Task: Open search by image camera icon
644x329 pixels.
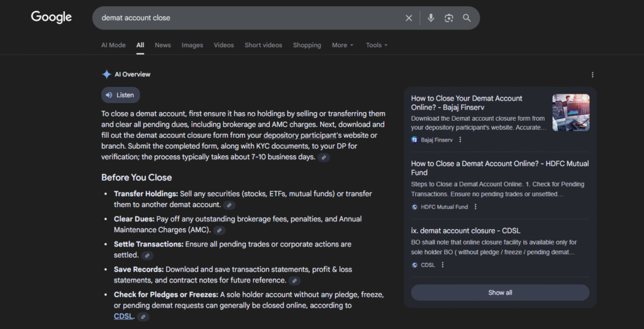Action: tap(448, 18)
